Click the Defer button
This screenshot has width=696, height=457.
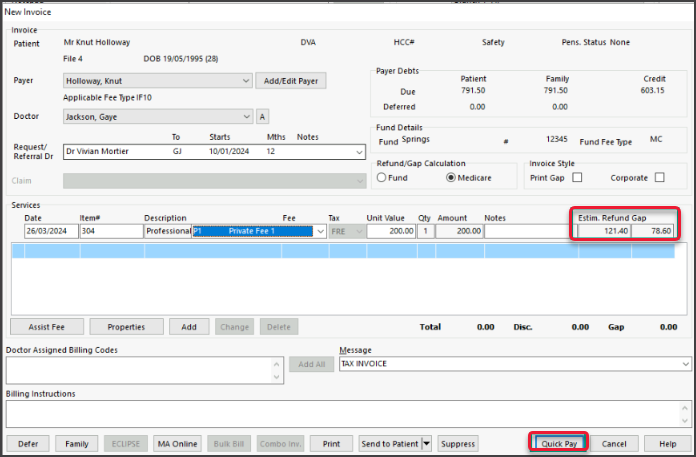pos(28,444)
